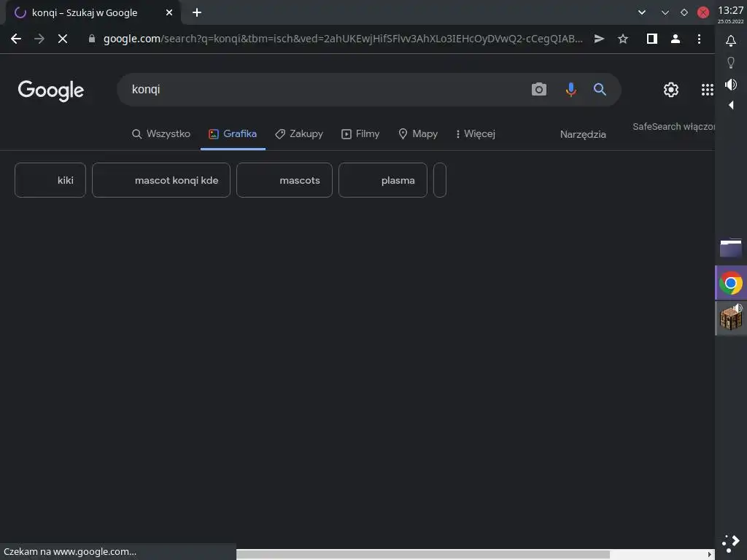Close the konqi Google search tab
This screenshot has width=747, height=560.
click(x=169, y=12)
